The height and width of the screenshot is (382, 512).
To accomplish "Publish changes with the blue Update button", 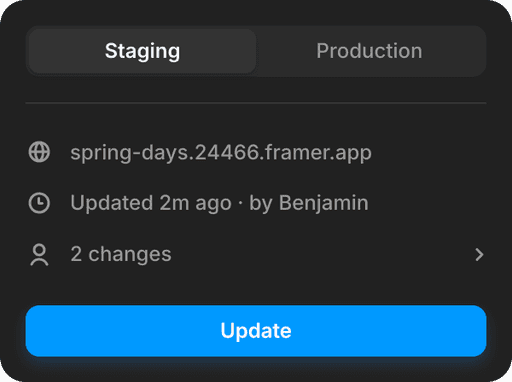I will point(256,331).
